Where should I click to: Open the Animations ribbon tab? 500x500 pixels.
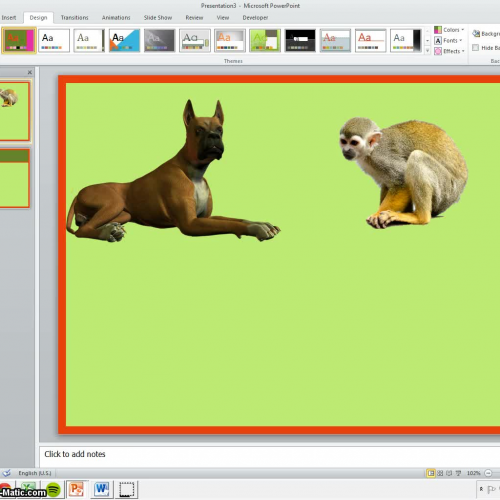(x=116, y=18)
